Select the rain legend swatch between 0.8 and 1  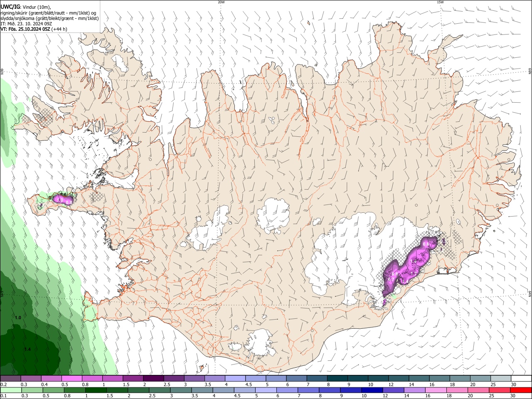click(74, 390)
